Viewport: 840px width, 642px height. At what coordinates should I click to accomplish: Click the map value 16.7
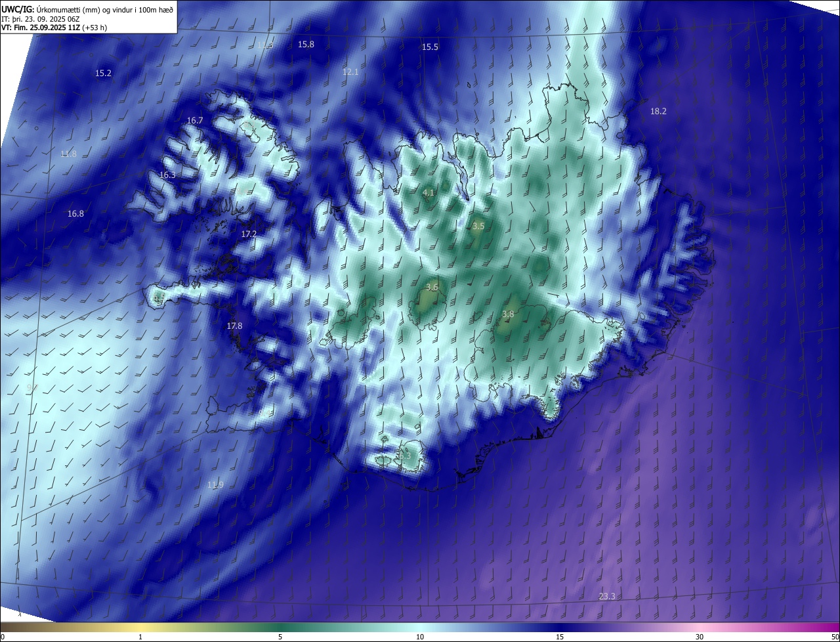click(195, 121)
